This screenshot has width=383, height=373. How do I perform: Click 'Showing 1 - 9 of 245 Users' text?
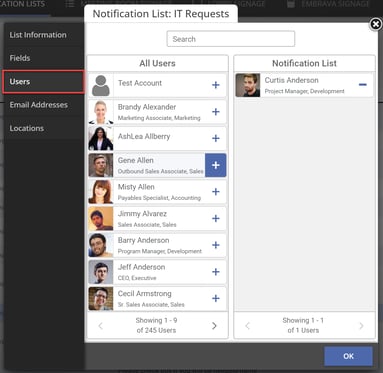click(x=156, y=325)
